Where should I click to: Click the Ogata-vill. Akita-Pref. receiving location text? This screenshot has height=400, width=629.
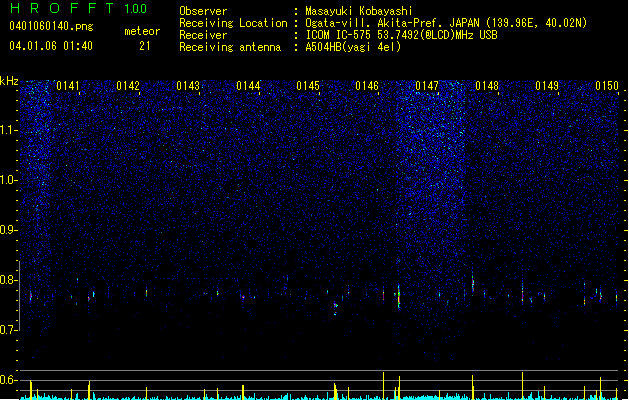tap(446, 23)
